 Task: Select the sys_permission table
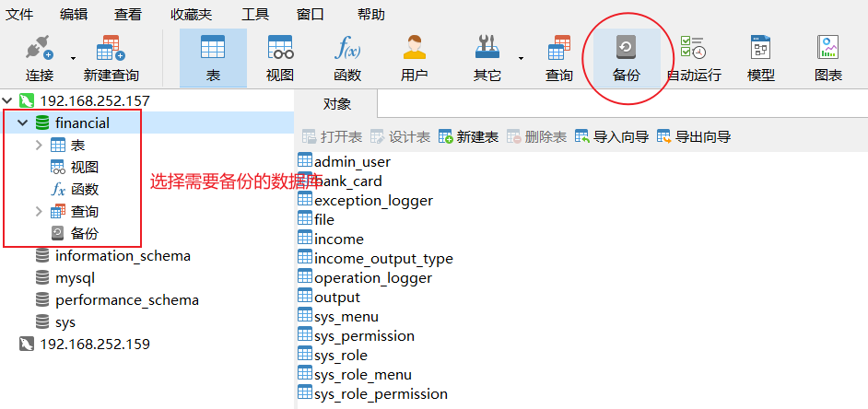point(364,336)
